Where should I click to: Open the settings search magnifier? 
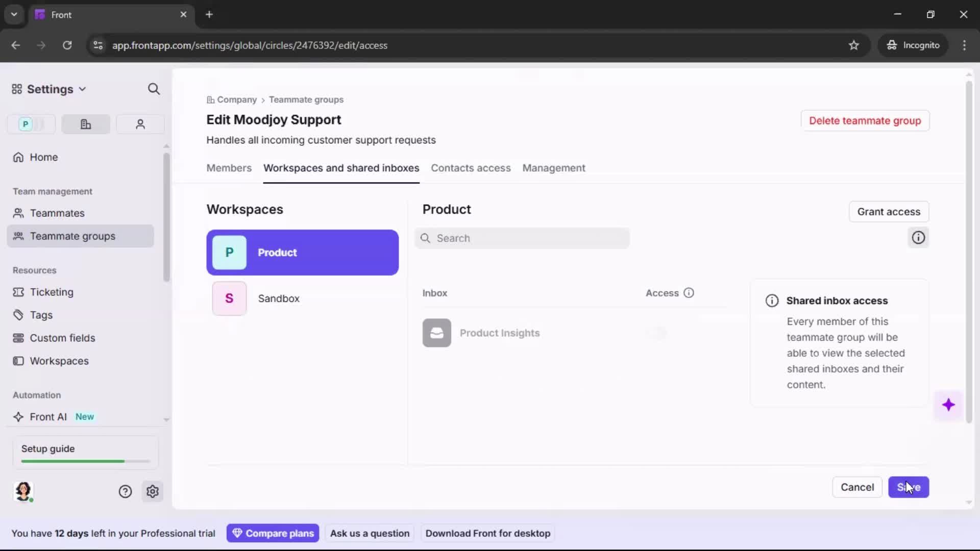point(154,89)
